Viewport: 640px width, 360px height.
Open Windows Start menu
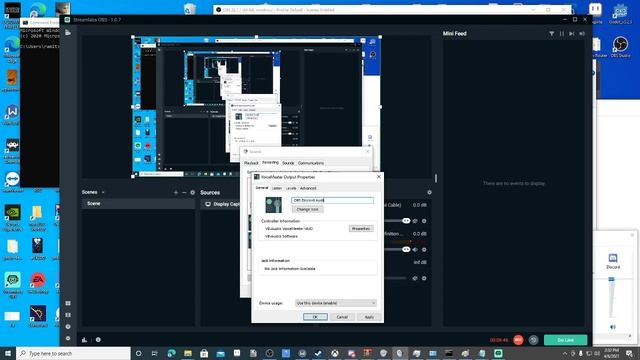click(x=8, y=353)
